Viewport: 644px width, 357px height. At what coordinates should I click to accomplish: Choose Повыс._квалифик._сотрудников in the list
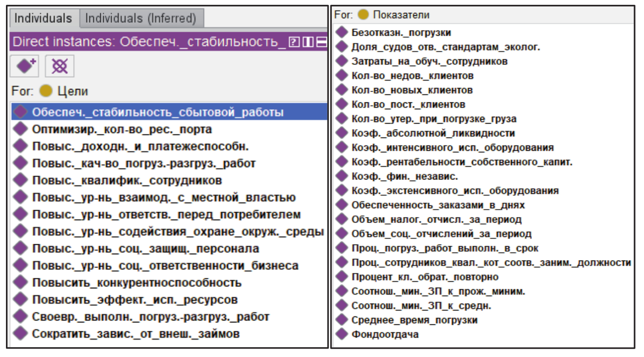pyautogui.click(x=127, y=180)
